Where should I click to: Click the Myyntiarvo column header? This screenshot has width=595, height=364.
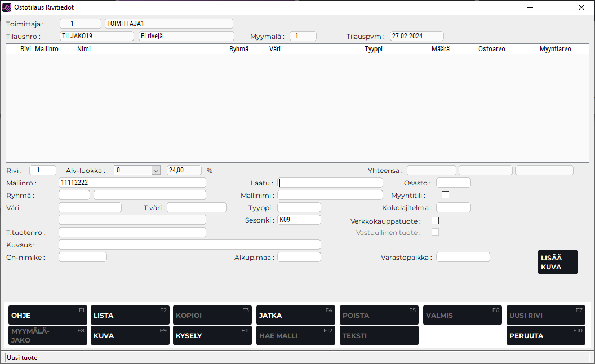point(555,49)
